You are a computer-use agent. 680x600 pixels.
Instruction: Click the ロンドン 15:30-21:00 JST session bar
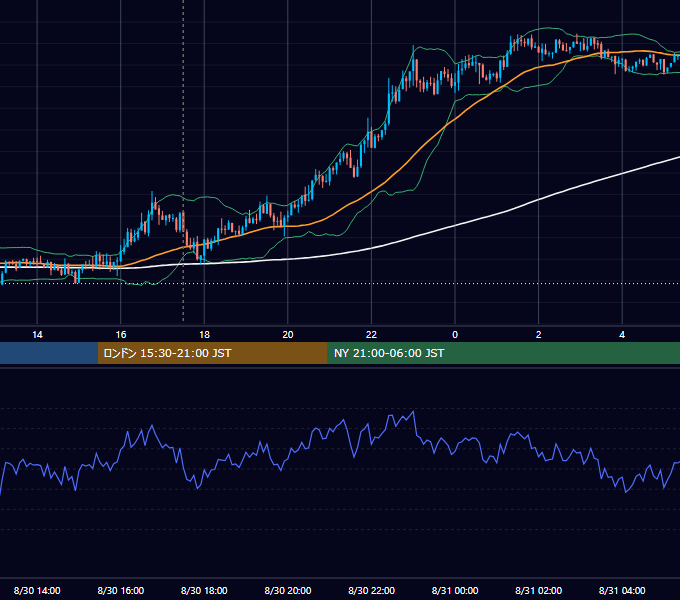[x=212, y=353]
